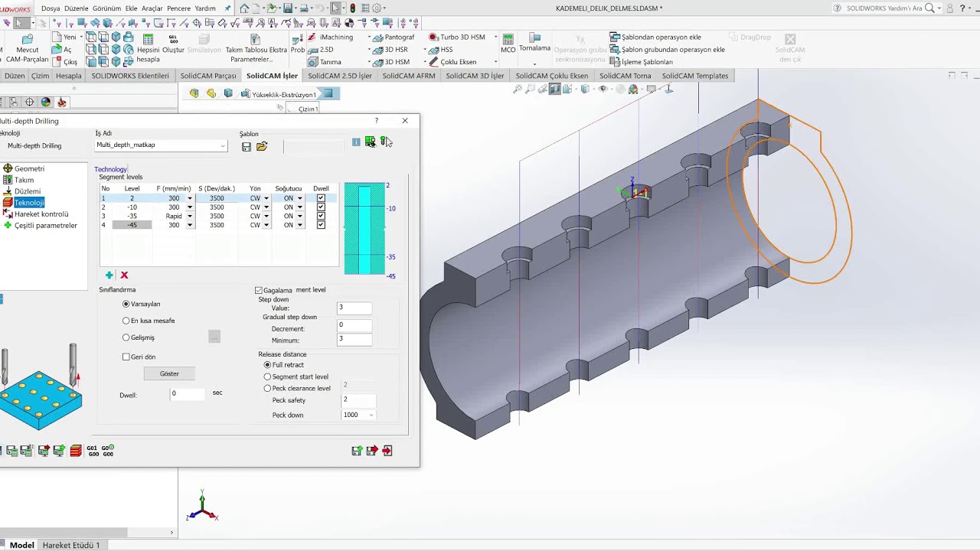Open template with the Şablon folder icon
Image resolution: width=980 pixels, height=551 pixels.
[262, 146]
